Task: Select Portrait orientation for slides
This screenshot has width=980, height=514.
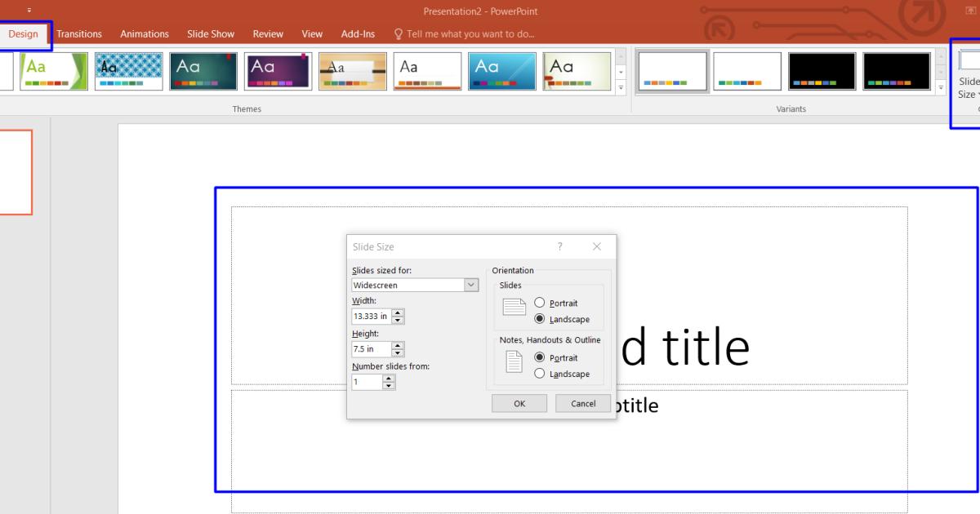Action: (x=538, y=303)
